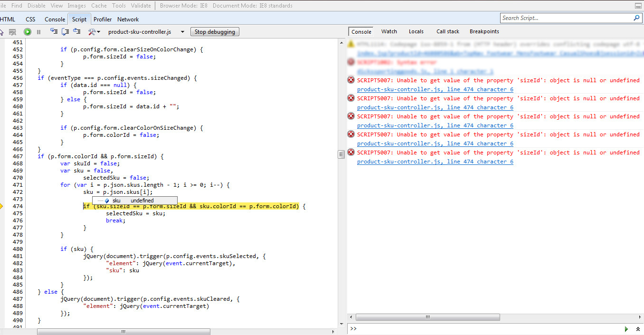
Task: Open the Images menu
Action: point(76,6)
